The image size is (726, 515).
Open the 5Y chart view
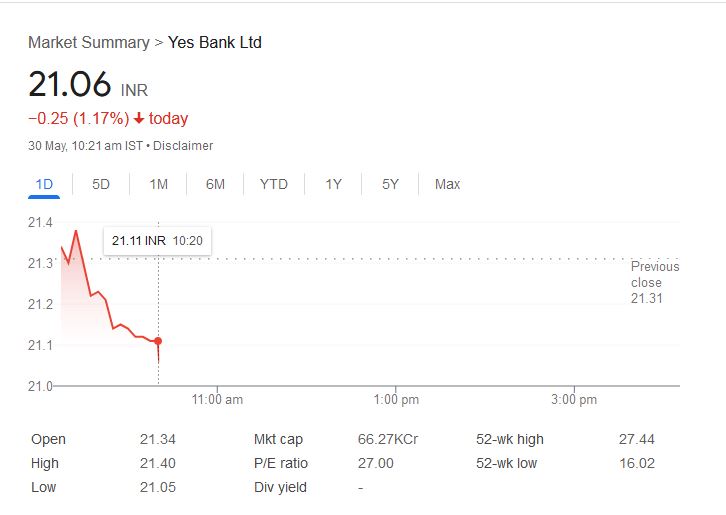tap(390, 184)
